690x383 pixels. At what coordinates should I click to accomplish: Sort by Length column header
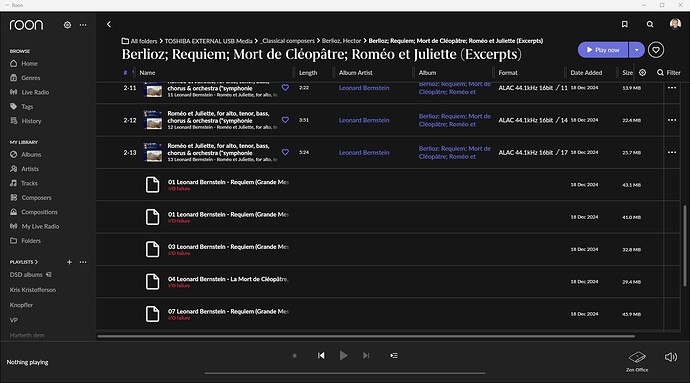tap(308, 73)
